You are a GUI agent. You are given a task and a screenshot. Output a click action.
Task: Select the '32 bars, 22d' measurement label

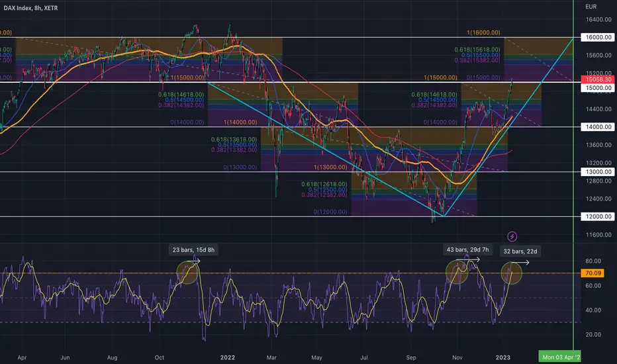pyautogui.click(x=520, y=251)
